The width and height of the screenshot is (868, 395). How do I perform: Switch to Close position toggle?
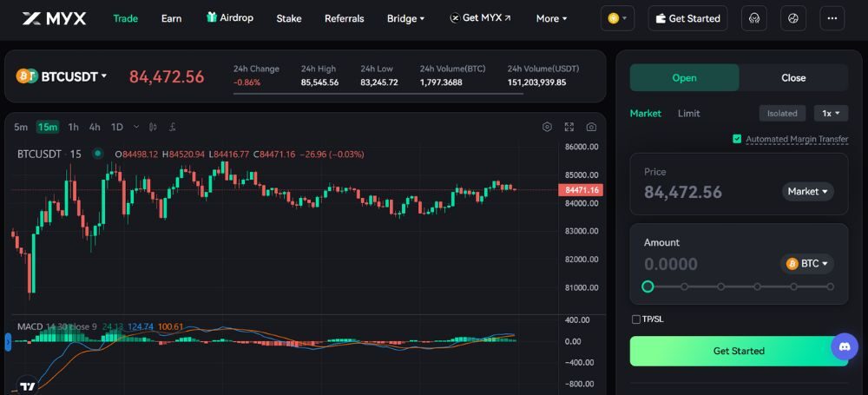[793, 77]
